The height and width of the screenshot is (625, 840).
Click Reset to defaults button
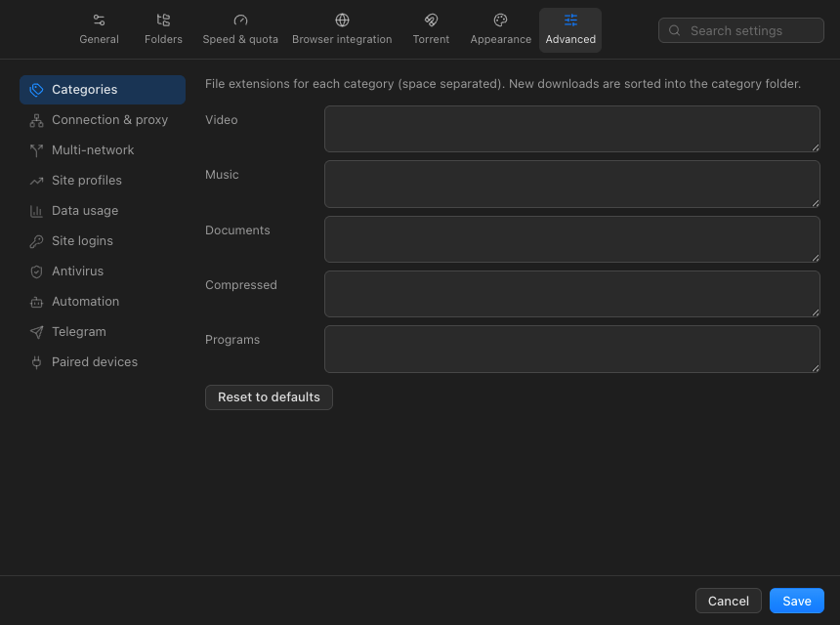click(269, 397)
